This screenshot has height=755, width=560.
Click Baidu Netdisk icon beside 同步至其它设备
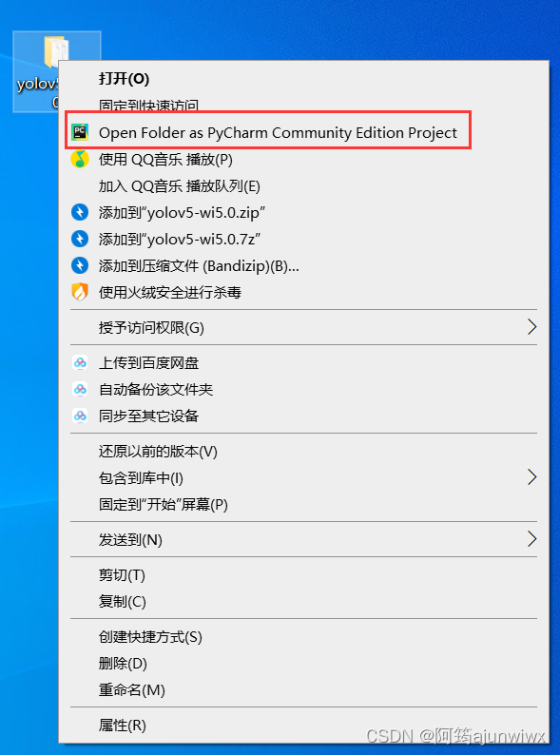point(80,416)
